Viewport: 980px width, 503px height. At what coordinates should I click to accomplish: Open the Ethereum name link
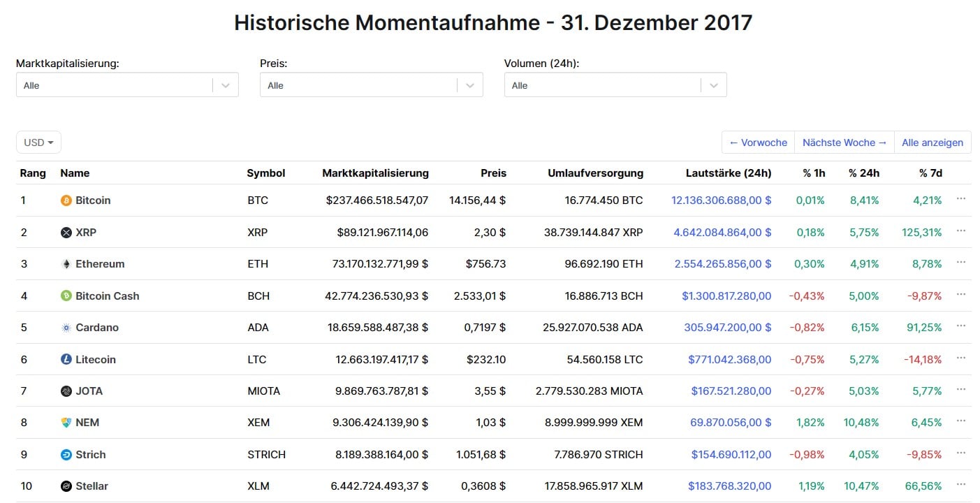tap(100, 264)
